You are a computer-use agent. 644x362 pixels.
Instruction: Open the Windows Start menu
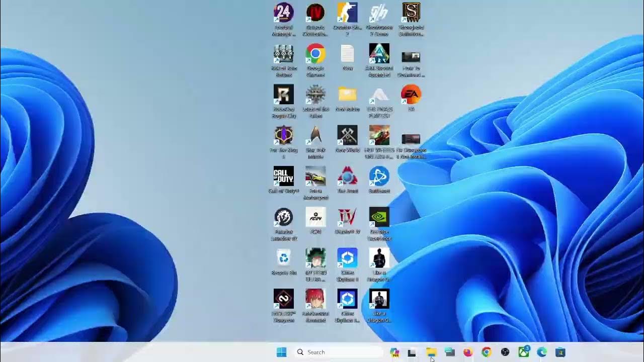coord(281,352)
